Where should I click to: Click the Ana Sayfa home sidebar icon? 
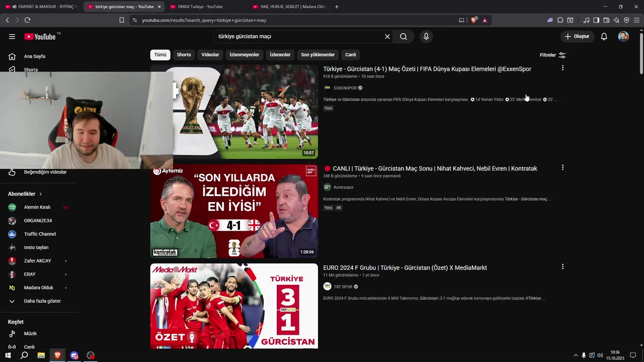pos(12,56)
